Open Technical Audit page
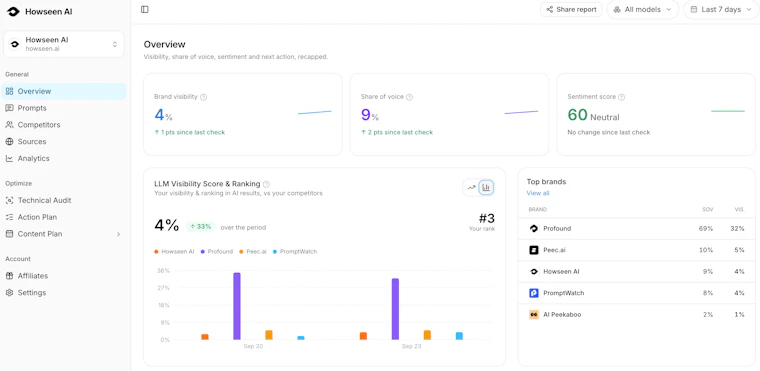Screen dimensions: 760x371 63,200
